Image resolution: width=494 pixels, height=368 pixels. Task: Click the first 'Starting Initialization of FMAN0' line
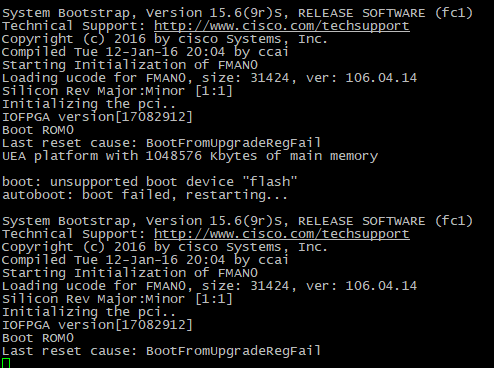(130, 65)
